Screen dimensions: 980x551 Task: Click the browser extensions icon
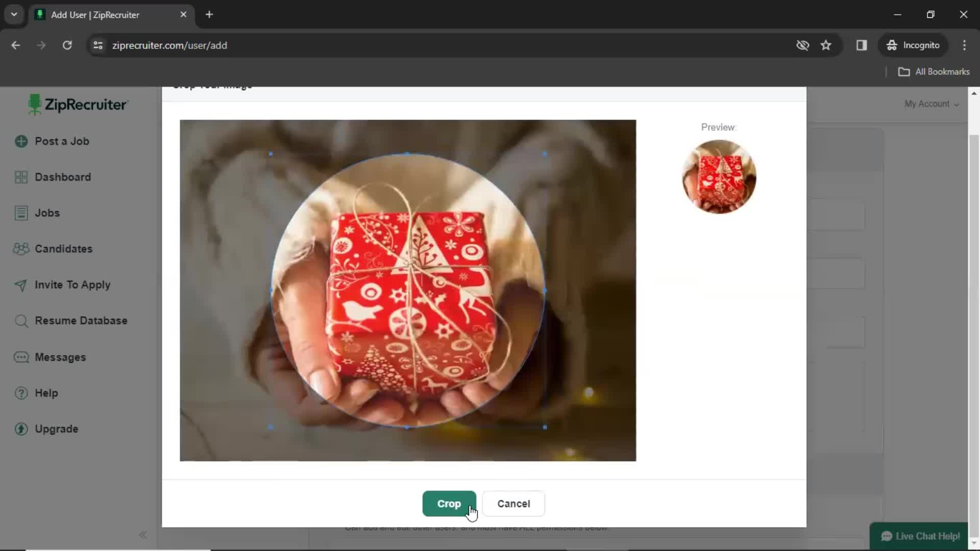[x=862, y=45]
